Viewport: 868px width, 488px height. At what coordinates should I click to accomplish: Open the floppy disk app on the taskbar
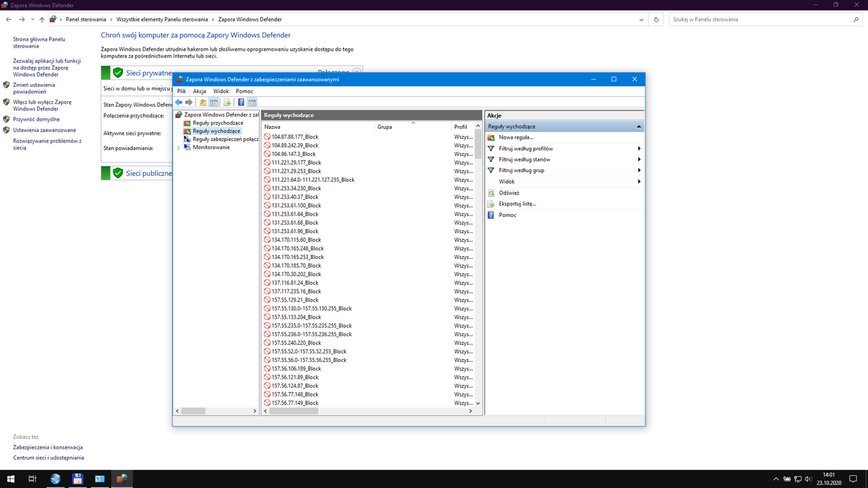tap(77, 479)
